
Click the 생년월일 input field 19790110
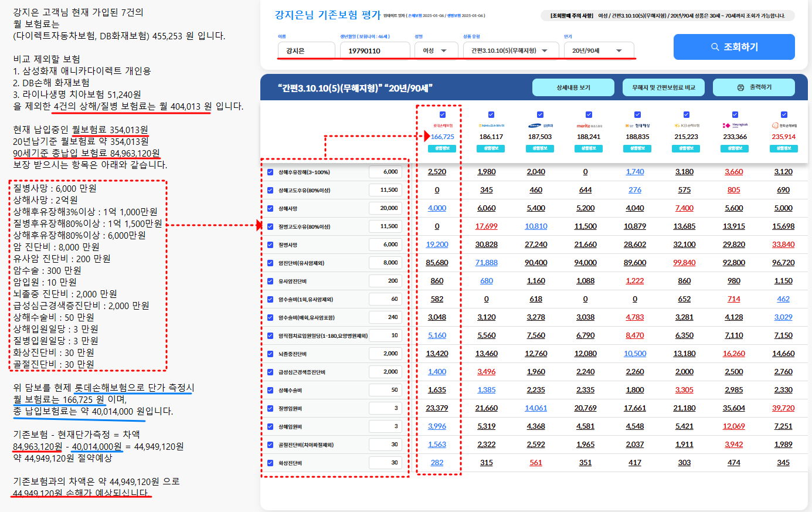375,50
